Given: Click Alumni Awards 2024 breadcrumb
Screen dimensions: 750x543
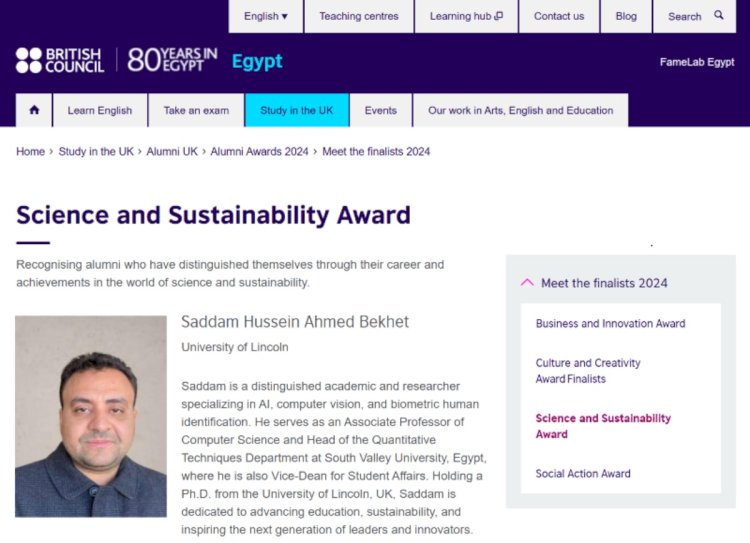Looking at the screenshot, I should pyautogui.click(x=259, y=151).
